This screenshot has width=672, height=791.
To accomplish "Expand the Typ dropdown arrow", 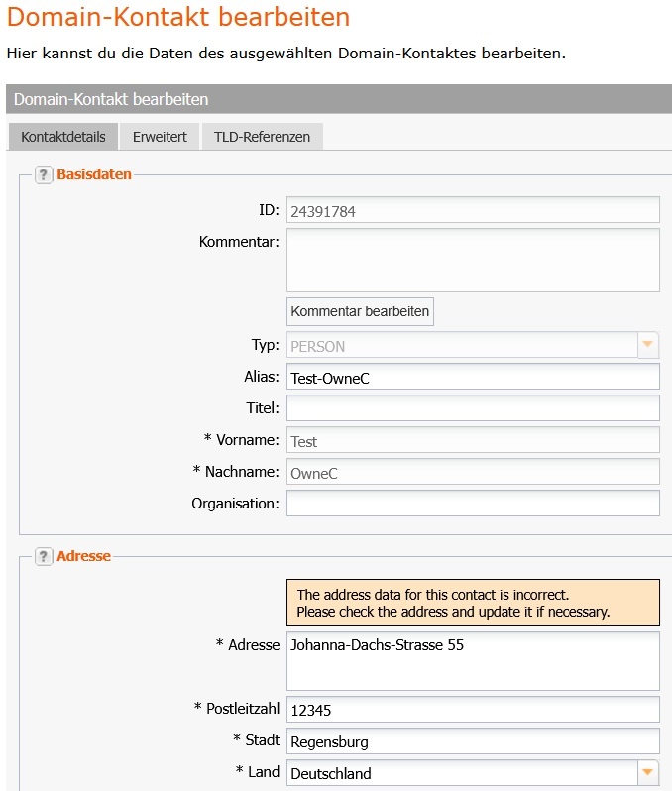I will point(648,345).
